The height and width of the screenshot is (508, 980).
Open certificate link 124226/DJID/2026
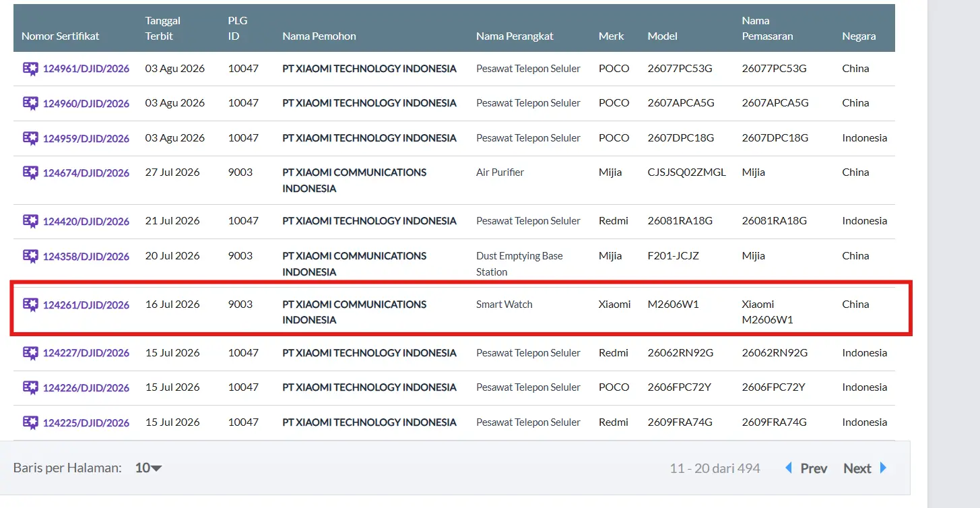tap(86, 387)
